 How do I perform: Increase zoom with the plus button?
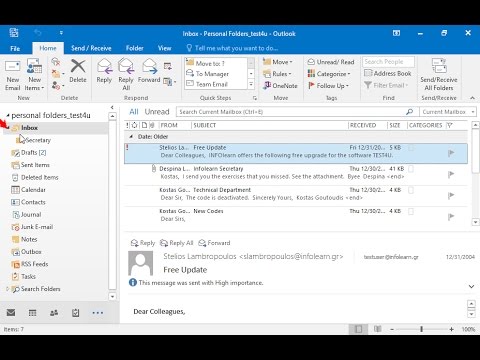tap(451, 329)
